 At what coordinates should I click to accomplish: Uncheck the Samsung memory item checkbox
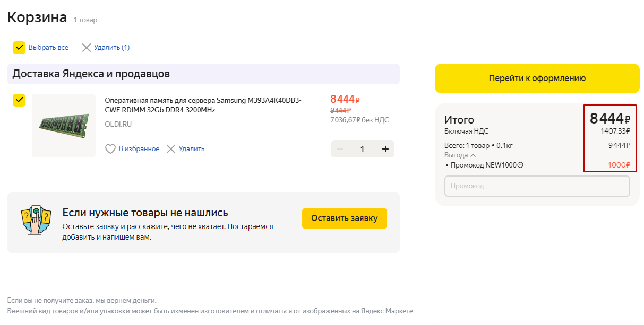tap(19, 100)
